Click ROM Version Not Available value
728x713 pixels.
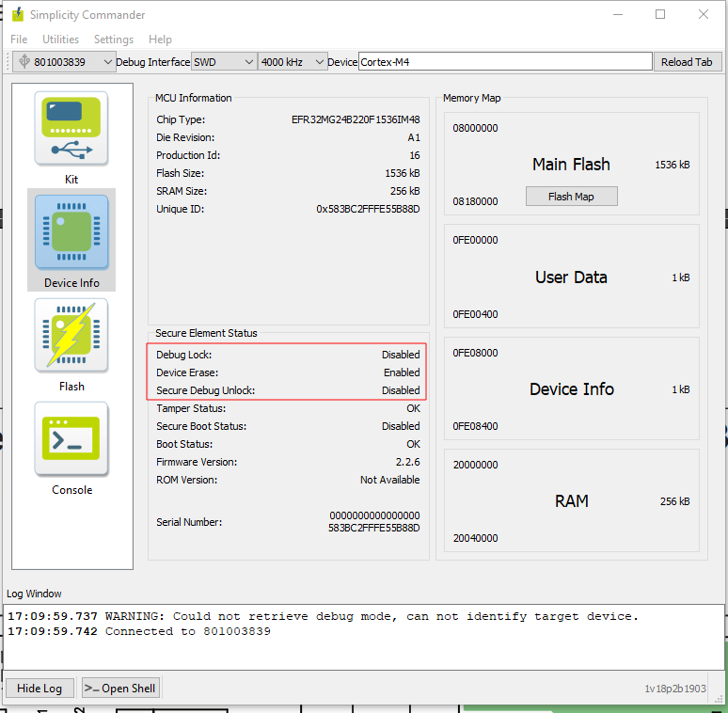pyautogui.click(x=390, y=480)
